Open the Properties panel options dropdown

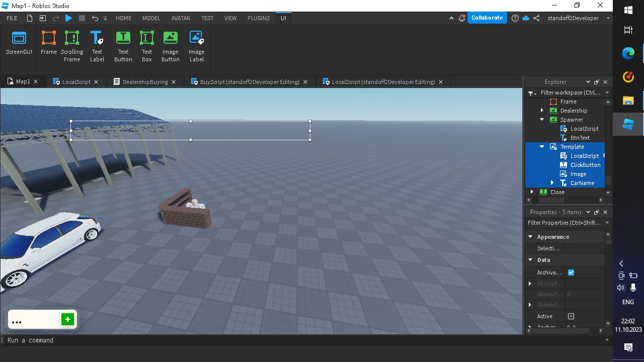588,212
